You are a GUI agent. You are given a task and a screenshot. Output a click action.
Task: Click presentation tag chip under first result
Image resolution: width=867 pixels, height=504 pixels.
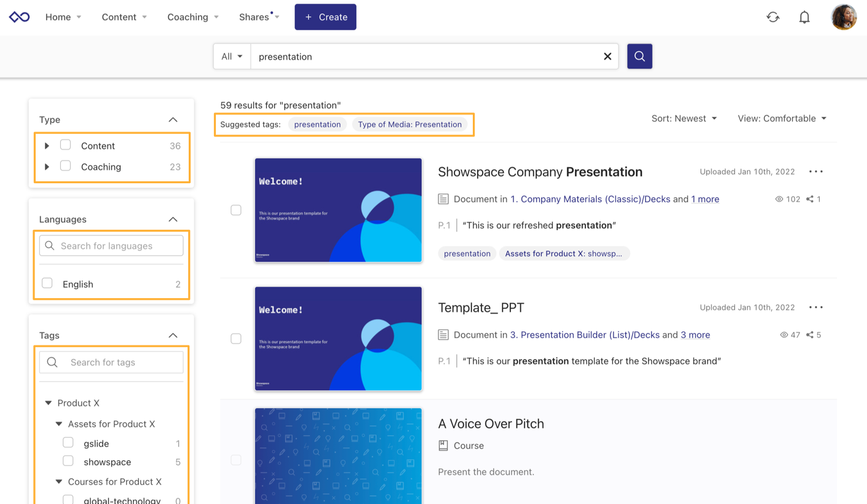467,253
